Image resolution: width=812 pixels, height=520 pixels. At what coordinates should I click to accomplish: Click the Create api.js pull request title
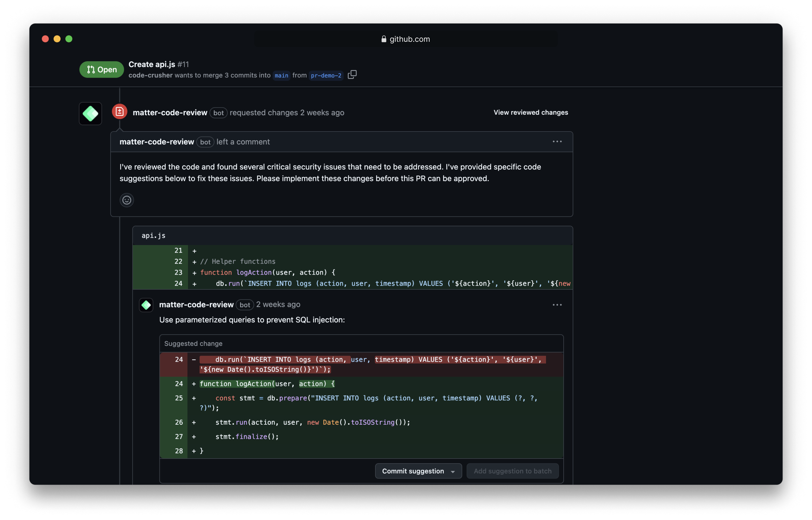pyautogui.click(x=152, y=64)
